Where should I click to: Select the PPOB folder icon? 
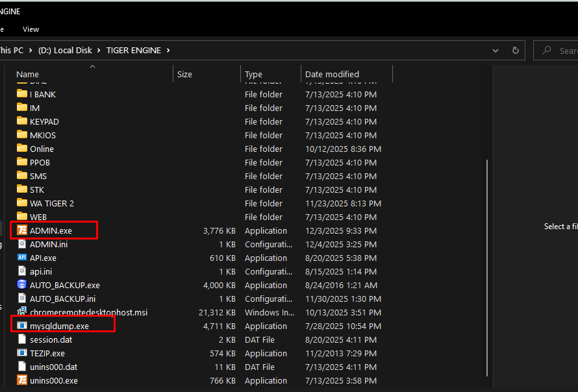pyautogui.click(x=22, y=162)
